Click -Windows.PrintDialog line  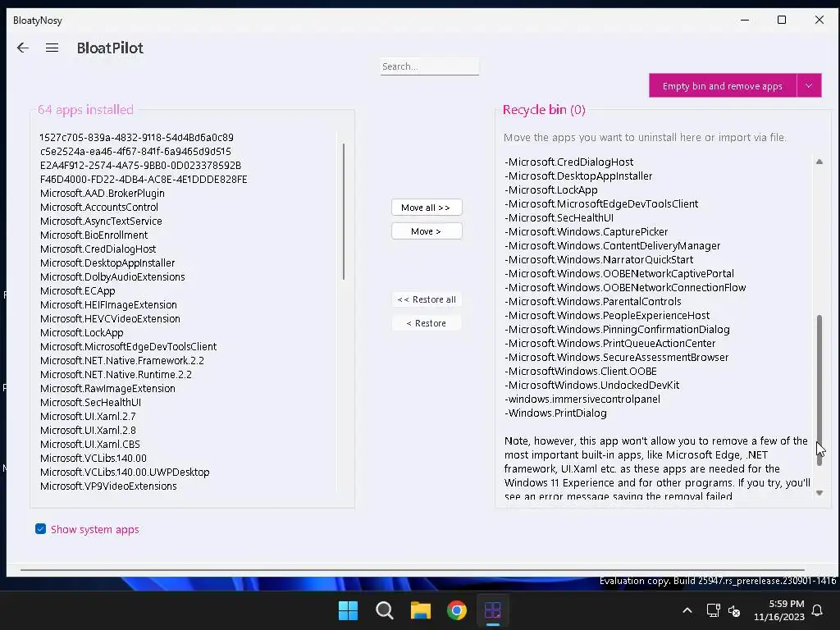click(555, 413)
